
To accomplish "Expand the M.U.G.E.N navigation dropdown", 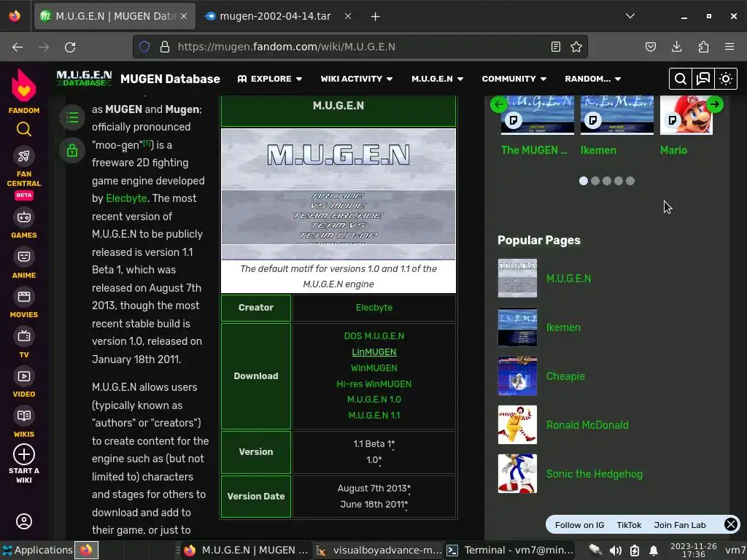I will pos(438,79).
